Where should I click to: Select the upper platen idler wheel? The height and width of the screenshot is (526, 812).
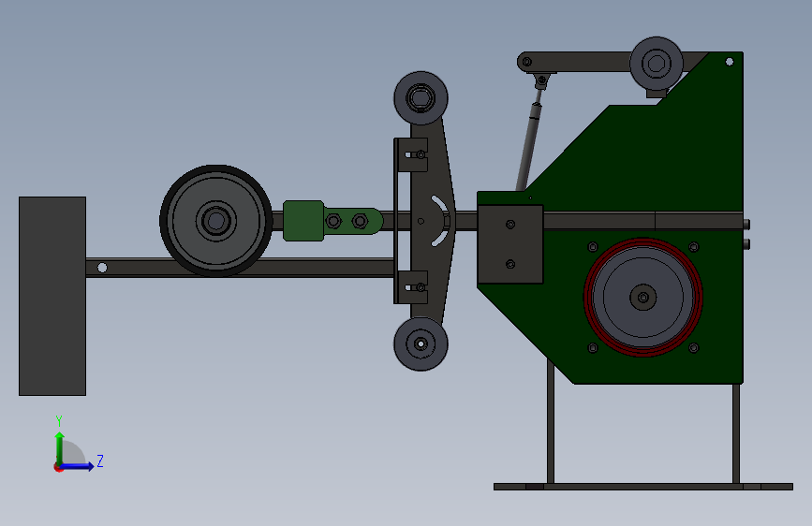421,98
